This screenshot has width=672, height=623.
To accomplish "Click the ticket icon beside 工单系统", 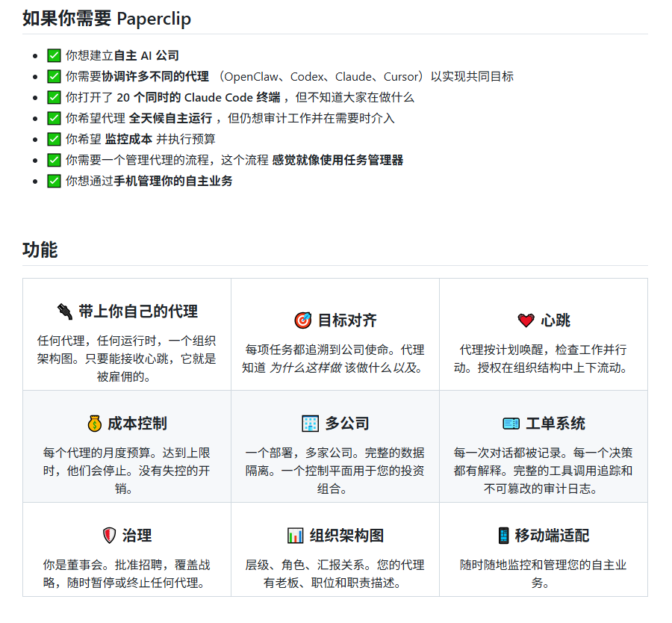I will tap(511, 424).
